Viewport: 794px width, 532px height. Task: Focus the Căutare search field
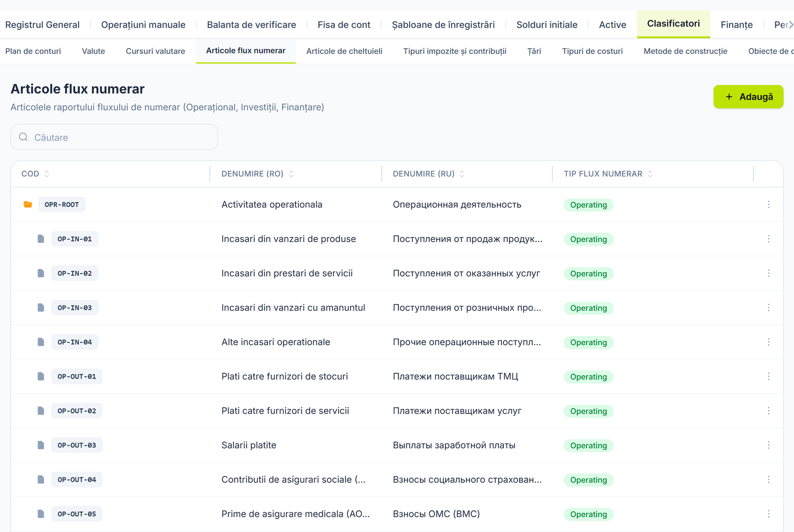tap(114, 137)
